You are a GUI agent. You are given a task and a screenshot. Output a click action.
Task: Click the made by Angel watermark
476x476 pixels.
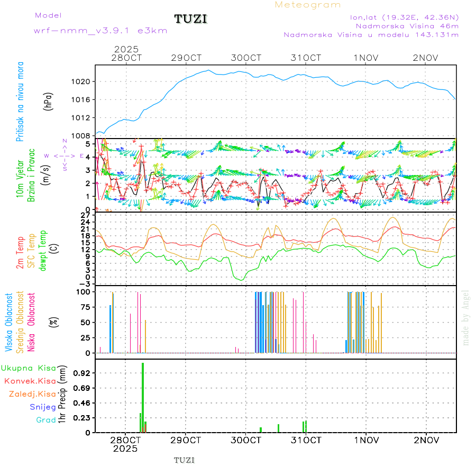tap(466, 317)
